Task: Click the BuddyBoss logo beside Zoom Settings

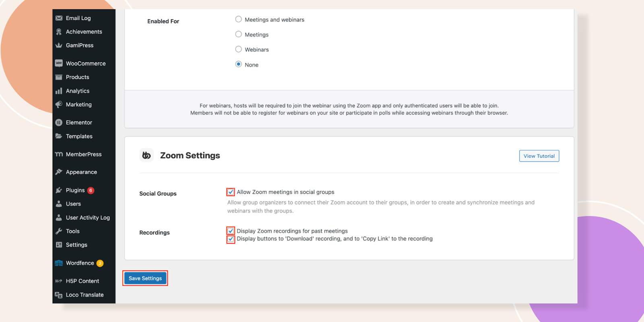Action: coord(147,155)
